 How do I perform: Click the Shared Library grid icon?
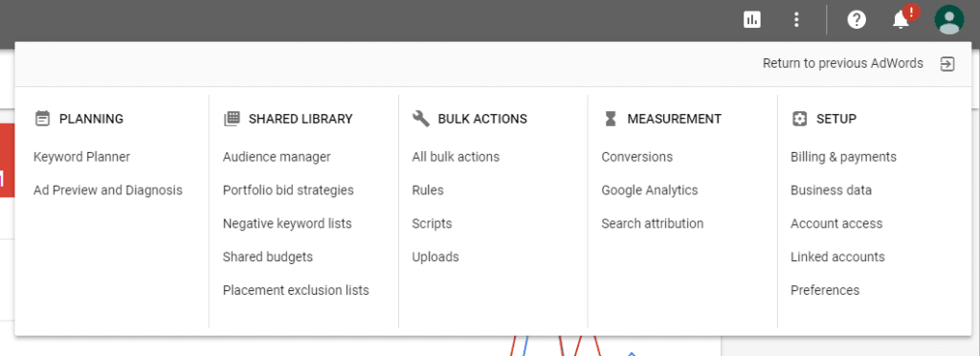coord(232,119)
